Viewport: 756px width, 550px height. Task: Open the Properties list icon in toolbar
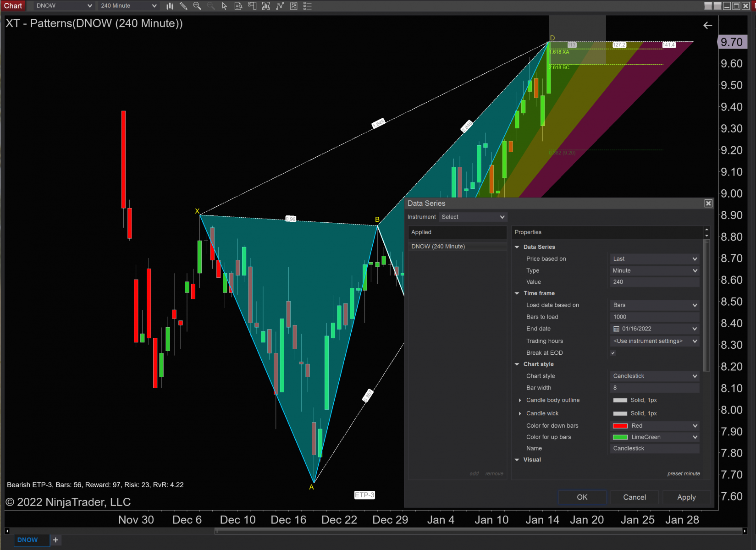coord(308,6)
